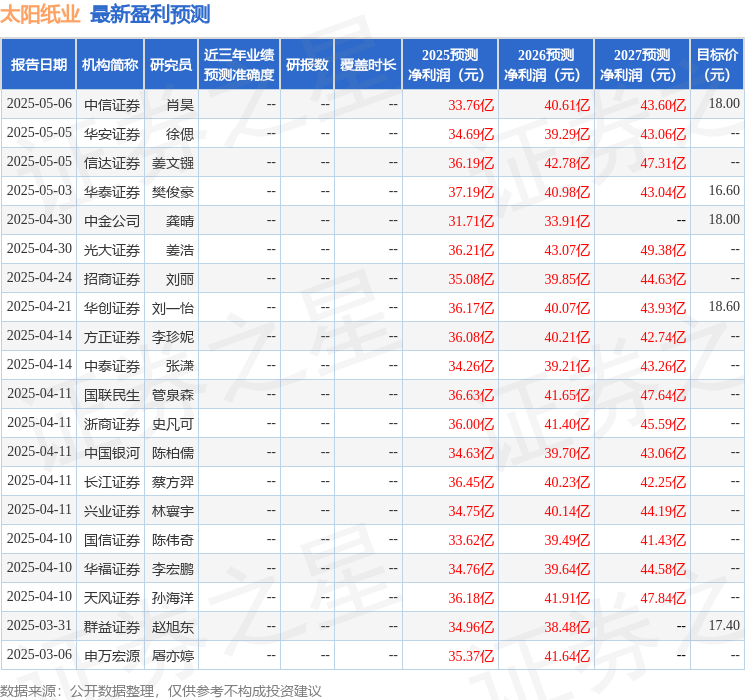The height and width of the screenshot is (700, 745).
Task: Click the 覆盖时长 column header
Action: click(368, 65)
